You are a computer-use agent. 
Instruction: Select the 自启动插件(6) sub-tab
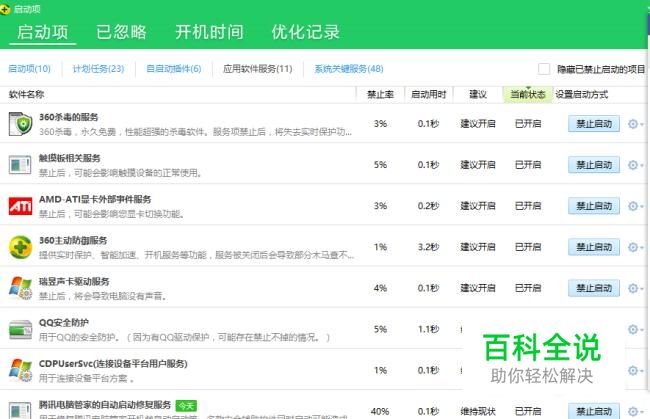[x=174, y=69]
